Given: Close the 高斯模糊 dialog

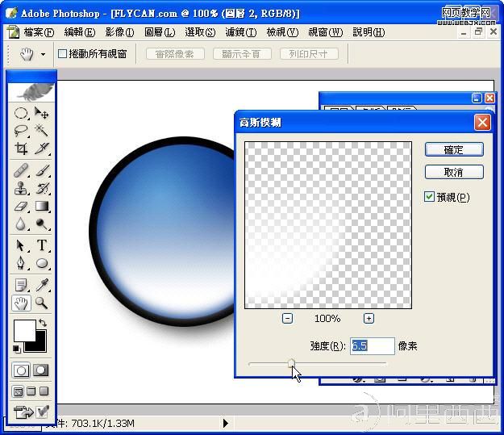Looking at the screenshot, I should click(482, 123).
